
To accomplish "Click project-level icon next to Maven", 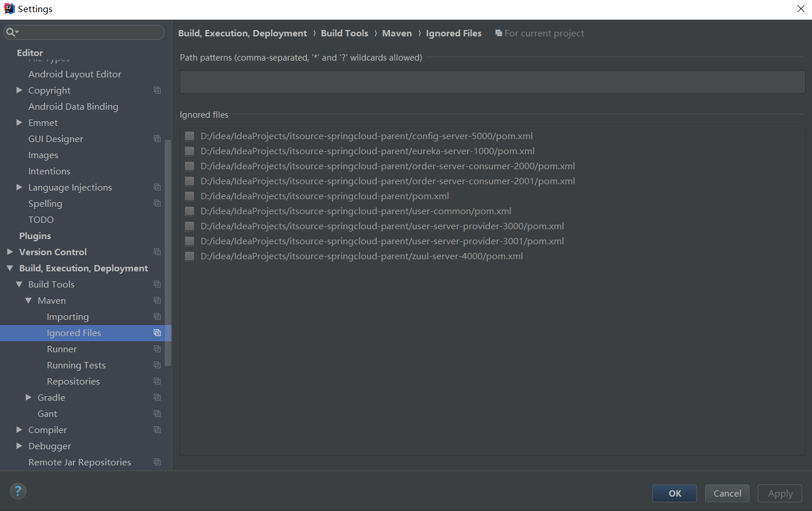I will (x=157, y=300).
